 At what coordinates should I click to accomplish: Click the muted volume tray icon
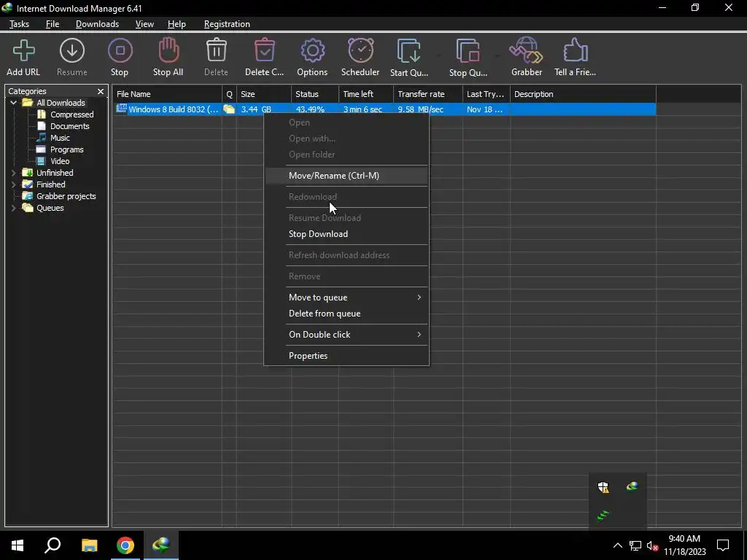(653, 545)
